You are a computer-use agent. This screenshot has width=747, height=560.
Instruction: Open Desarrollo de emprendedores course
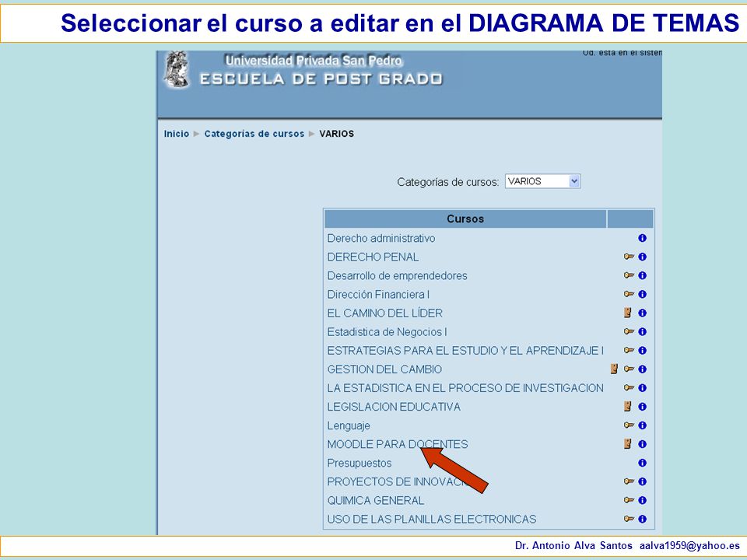pos(397,275)
